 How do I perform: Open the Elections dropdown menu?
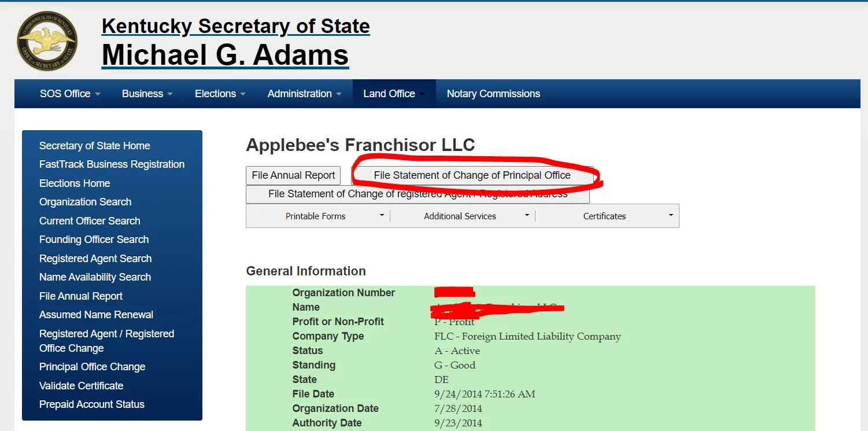[220, 94]
